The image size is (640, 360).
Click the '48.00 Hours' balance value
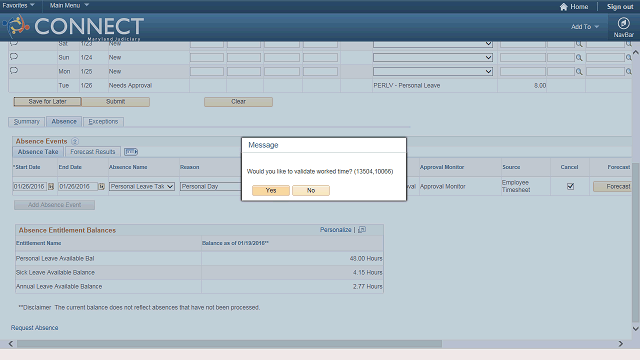coord(366,258)
